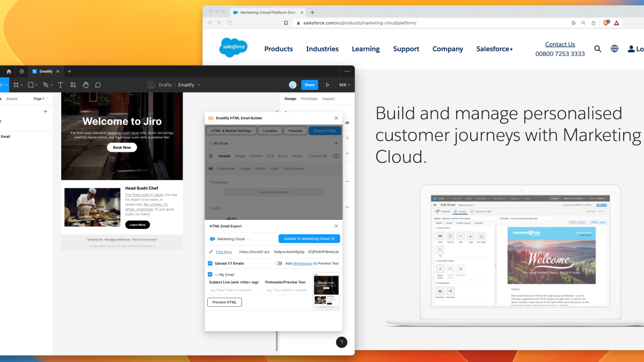
Task: Click the Contact Us link on Salesforce
Action: (x=560, y=45)
